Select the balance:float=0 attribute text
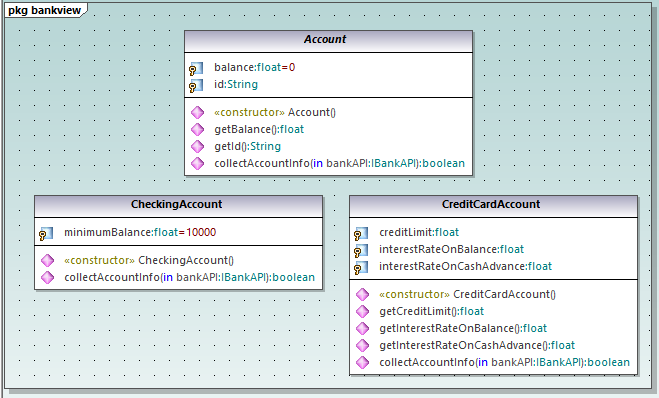Viewport: 659px width, 398px height. pos(255,67)
